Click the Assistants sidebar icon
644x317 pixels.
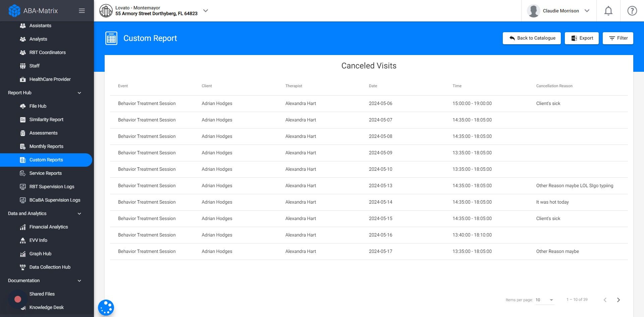(23, 25)
